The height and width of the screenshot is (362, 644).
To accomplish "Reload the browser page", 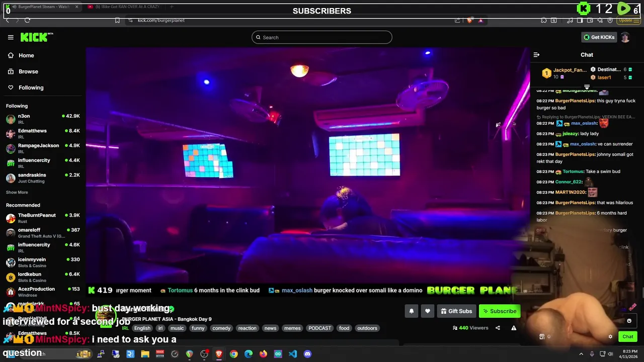I will [27, 20].
